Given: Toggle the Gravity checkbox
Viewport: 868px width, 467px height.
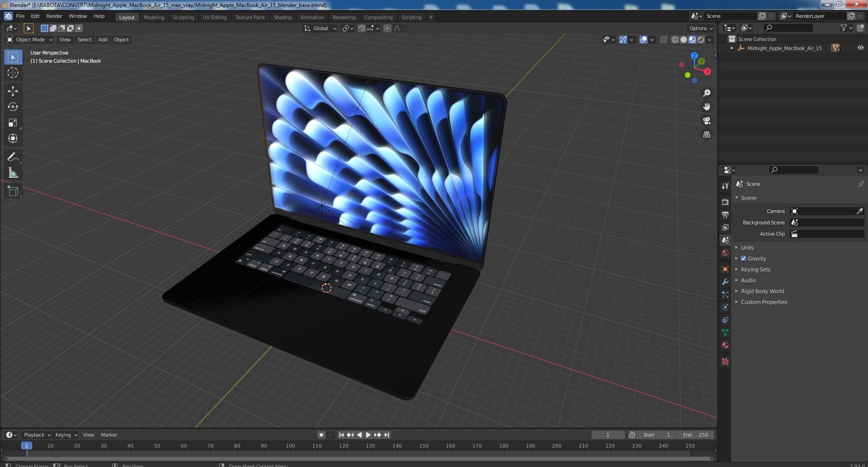Looking at the screenshot, I should click(x=743, y=258).
